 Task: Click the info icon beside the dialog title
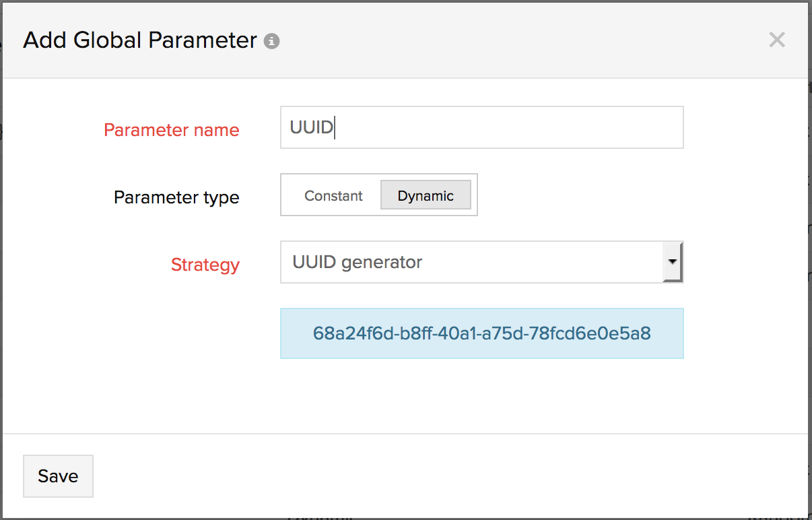point(272,41)
